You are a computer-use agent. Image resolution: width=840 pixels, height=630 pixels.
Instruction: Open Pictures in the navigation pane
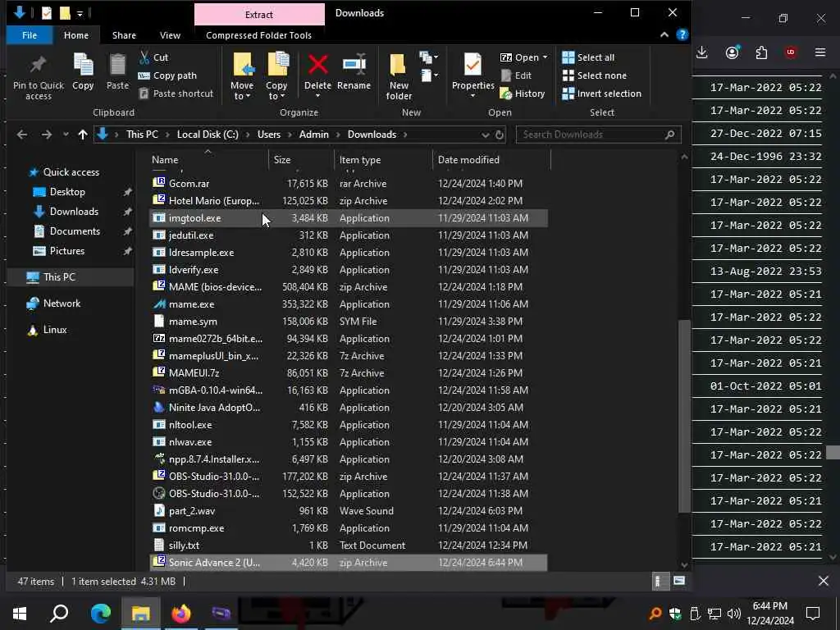point(67,251)
